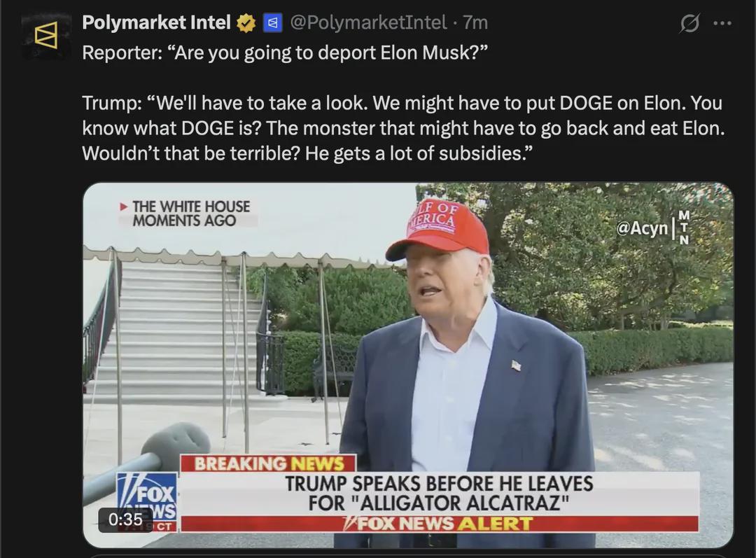The image size is (756, 558).
Task: Click the blue affiliate badge beside the name
Action: (272, 22)
